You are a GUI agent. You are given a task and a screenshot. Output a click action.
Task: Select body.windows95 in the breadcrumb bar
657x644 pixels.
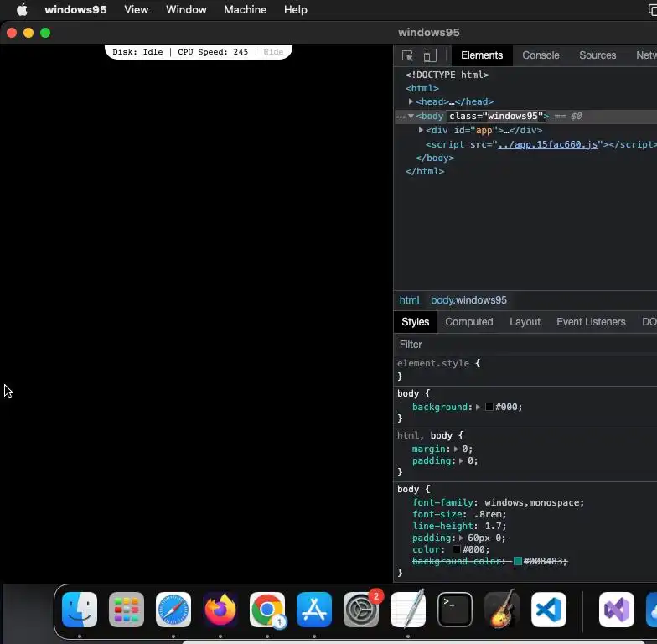click(468, 300)
